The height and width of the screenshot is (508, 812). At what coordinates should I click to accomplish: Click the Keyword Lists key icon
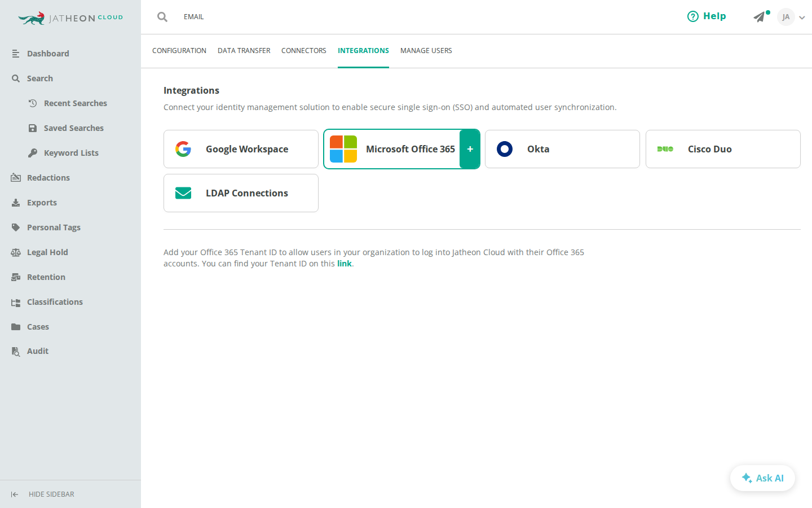(x=33, y=153)
